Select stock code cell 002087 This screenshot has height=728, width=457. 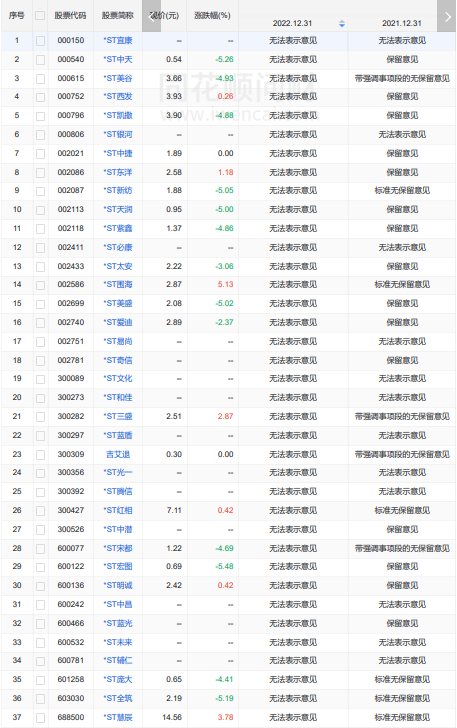[x=71, y=190]
